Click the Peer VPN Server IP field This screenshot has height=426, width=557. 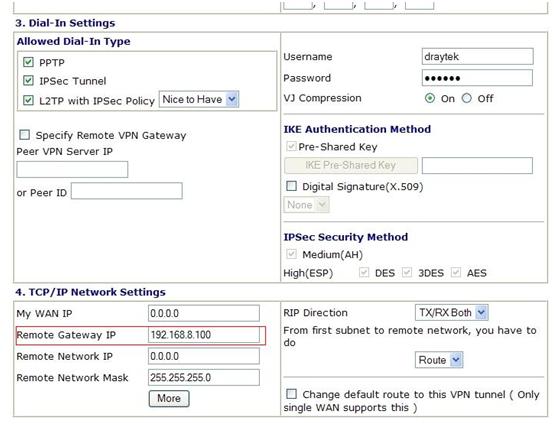pos(72,169)
